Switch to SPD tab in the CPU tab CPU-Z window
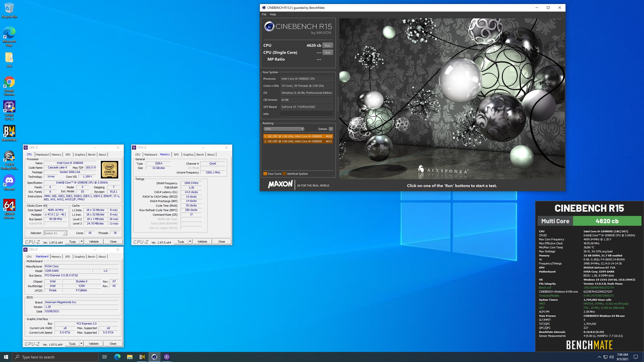 [68, 155]
